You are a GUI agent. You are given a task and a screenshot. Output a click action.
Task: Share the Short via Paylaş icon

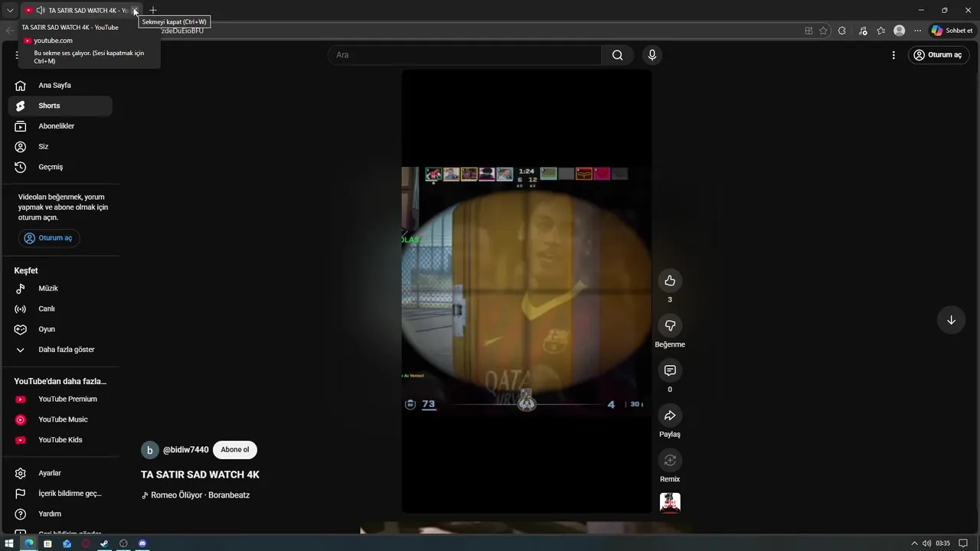(670, 416)
